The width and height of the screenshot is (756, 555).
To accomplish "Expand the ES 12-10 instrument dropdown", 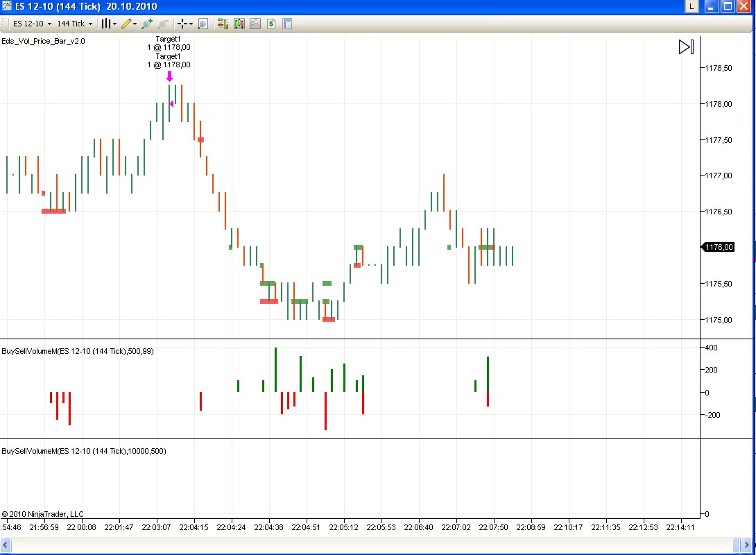I will [x=32, y=24].
